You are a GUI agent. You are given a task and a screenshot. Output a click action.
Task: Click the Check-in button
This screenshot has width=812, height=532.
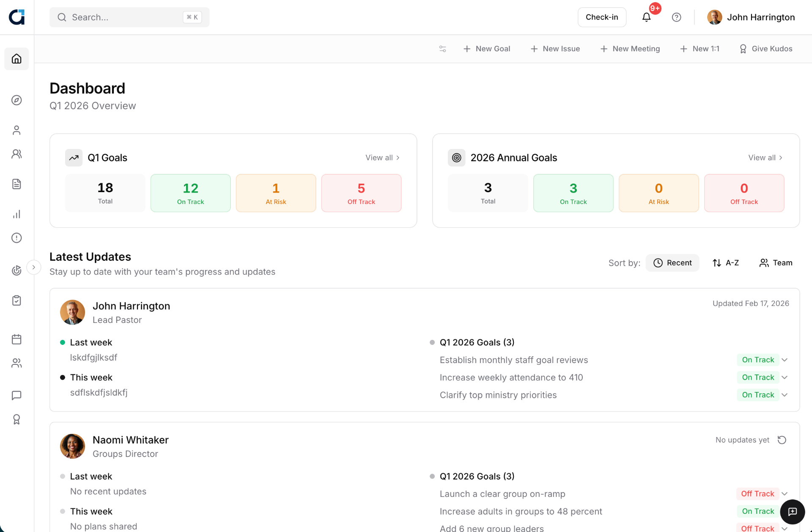[x=602, y=17]
